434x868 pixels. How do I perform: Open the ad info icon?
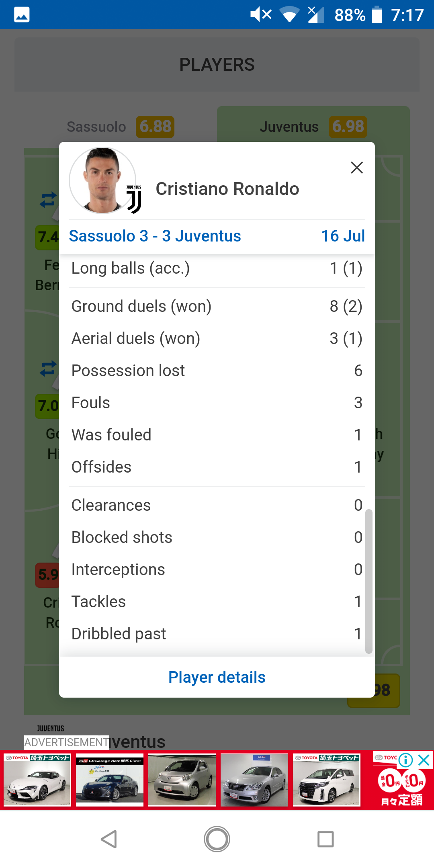(405, 760)
